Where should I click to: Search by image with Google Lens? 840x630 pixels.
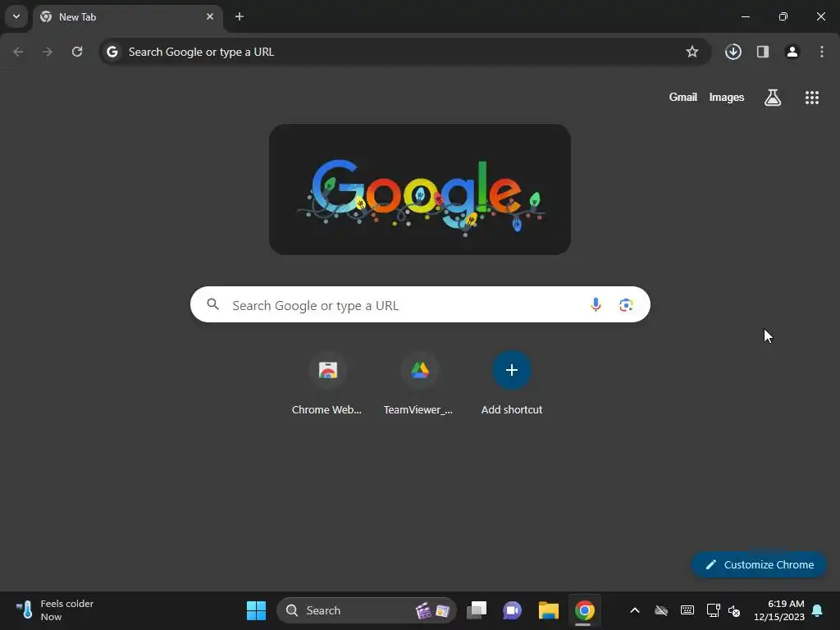pyautogui.click(x=626, y=305)
